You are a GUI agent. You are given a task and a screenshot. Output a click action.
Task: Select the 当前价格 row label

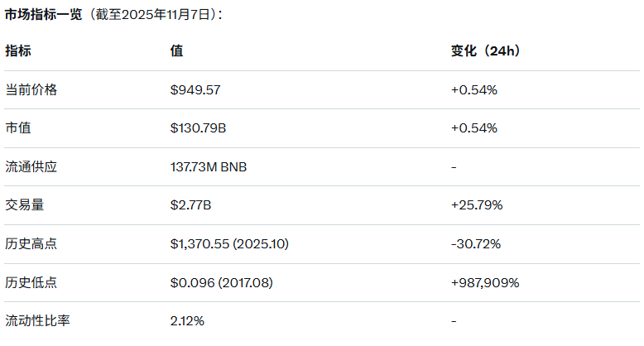point(31,89)
